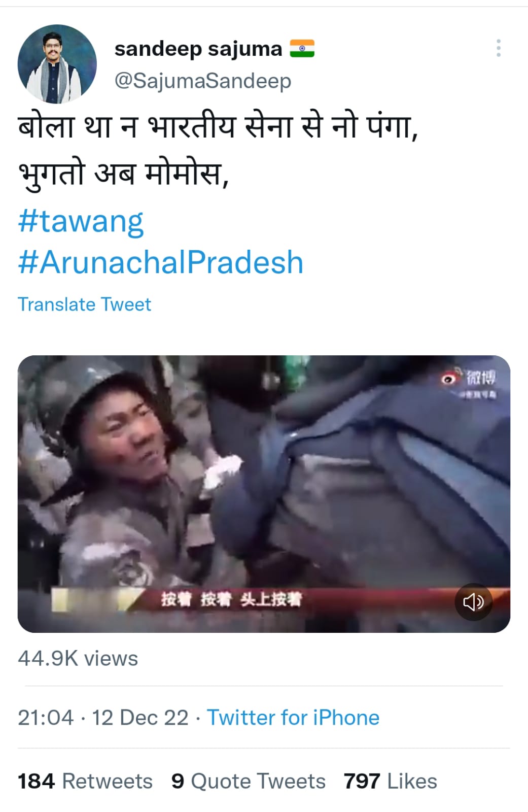The height and width of the screenshot is (812, 528).
Task: Play the embedded video thumbnail
Action: coord(264,494)
